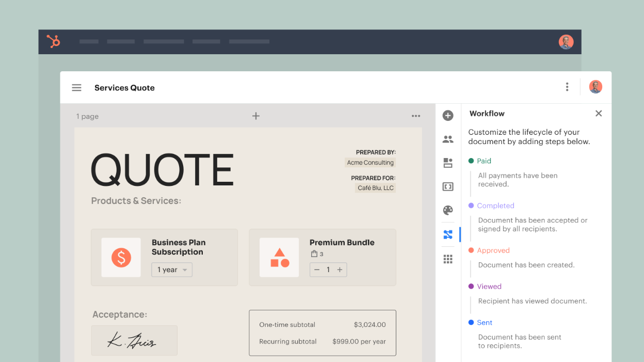Open the apps grid icon in sidebar
Image resolution: width=644 pixels, height=362 pixels.
click(448, 259)
